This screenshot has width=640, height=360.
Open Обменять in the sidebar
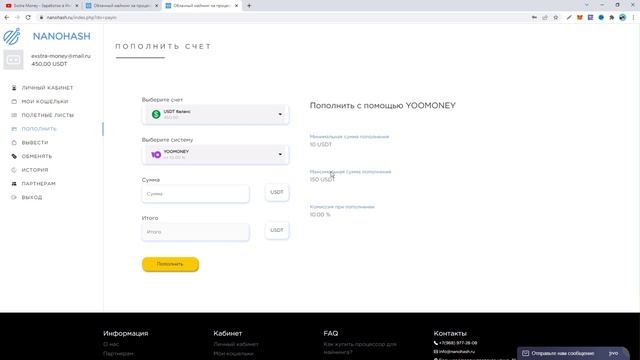pyautogui.click(x=36, y=156)
